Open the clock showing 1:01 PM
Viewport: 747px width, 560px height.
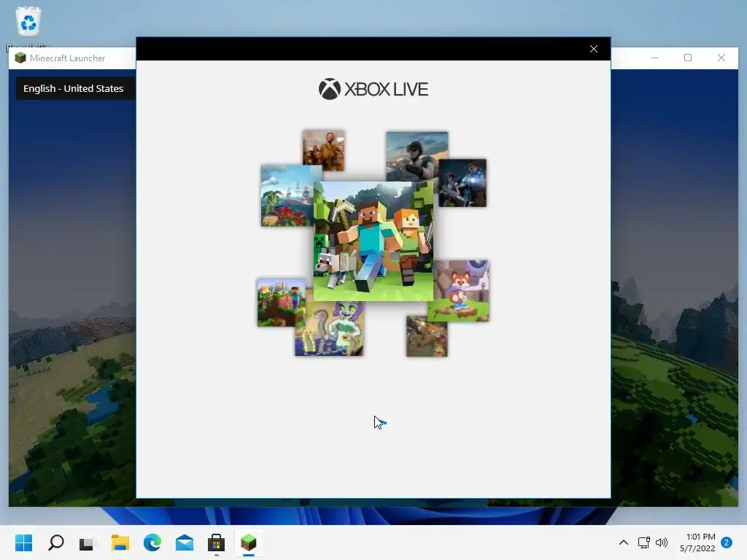[x=697, y=542]
